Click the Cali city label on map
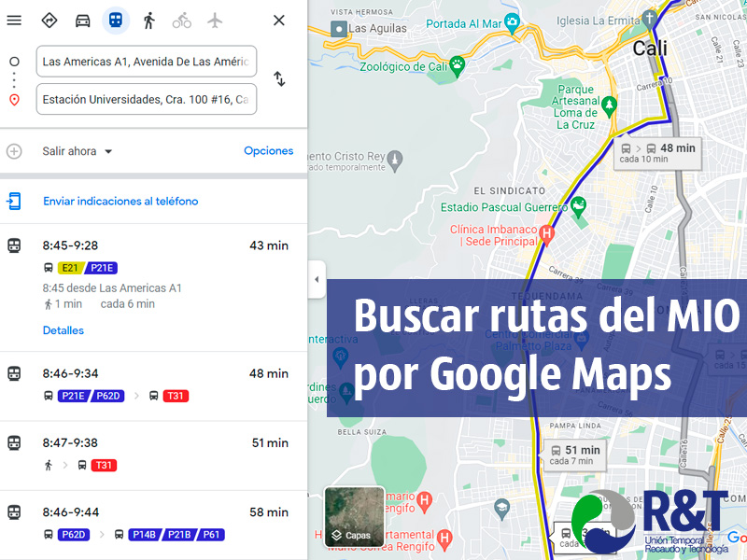Viewport: 747px width, 560px height. [x=650, y=49]
